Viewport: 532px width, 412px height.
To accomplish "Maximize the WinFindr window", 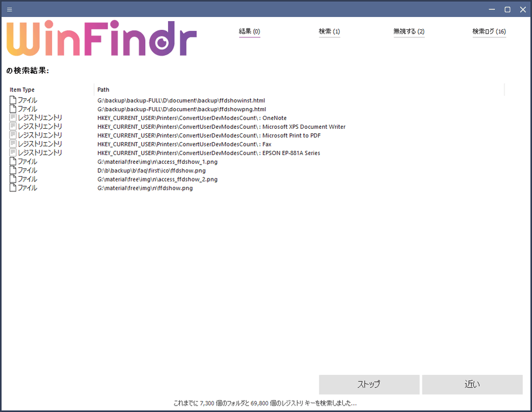I will 507,9.
